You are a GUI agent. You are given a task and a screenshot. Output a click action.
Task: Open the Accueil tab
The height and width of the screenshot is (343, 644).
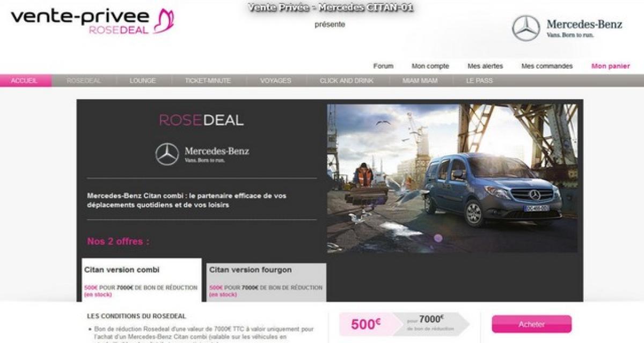point(25,81)
